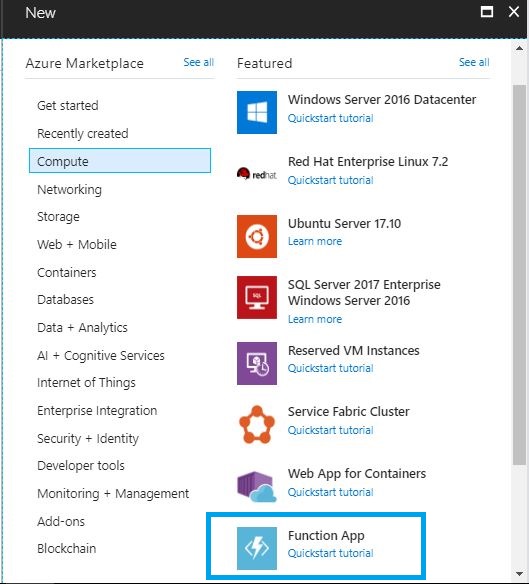529x584 pixels.
Task: Select AI + Cognitive Services category
Action: [101, 355]
